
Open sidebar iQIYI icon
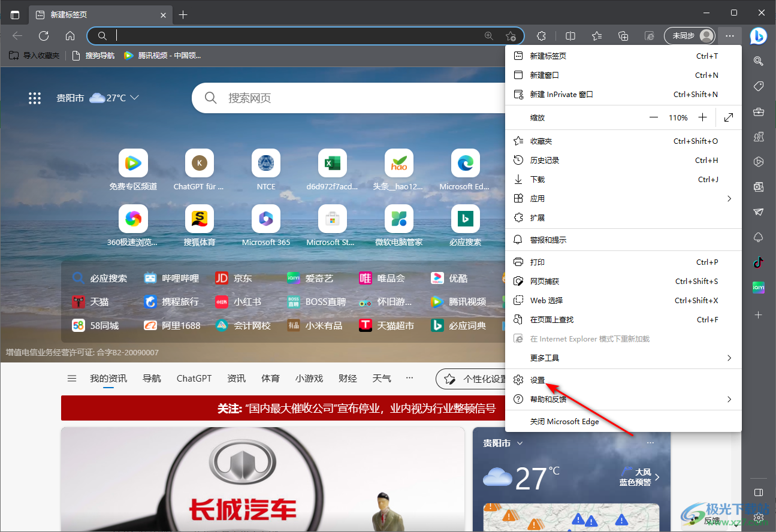(758, 288)
